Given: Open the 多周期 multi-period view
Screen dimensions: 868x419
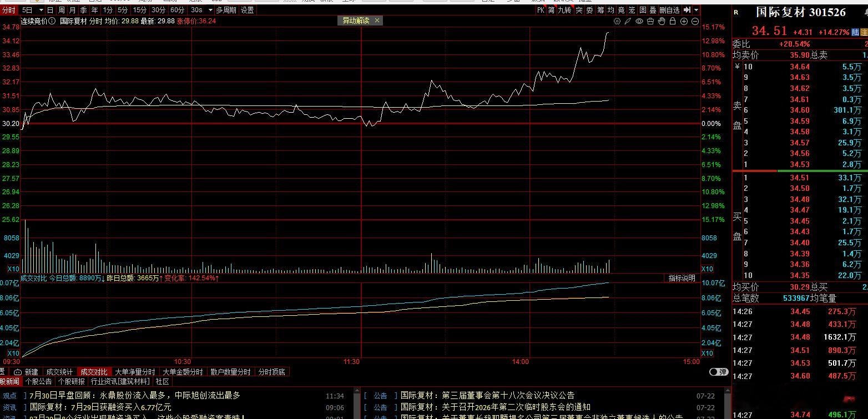Looking at the screenshot, I should coord(226,10).
